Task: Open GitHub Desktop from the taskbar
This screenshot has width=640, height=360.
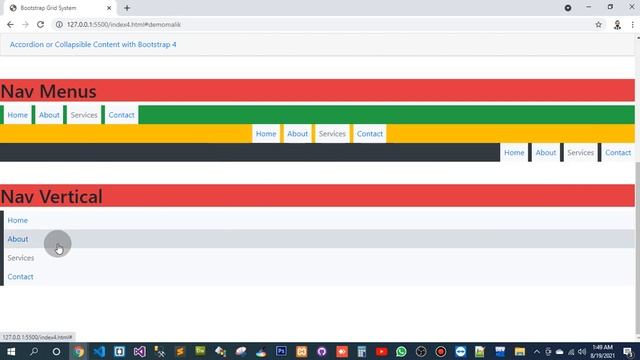Action: [x=322, y=351]
